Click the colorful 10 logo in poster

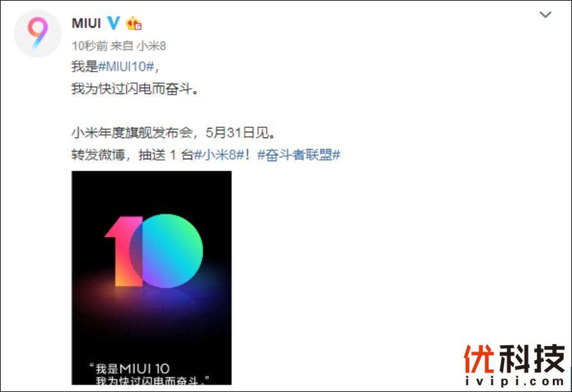(154, 251)
